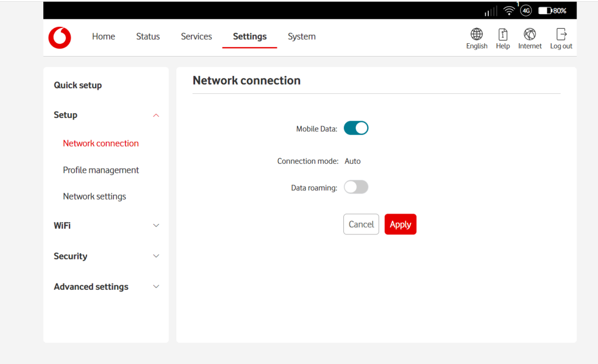Enable the Data roaming switch

coord(356,187)
